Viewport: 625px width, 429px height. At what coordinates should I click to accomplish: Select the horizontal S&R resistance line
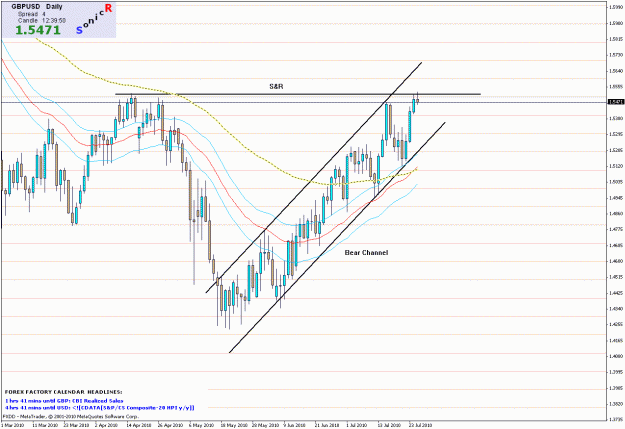tap(298, 94)
